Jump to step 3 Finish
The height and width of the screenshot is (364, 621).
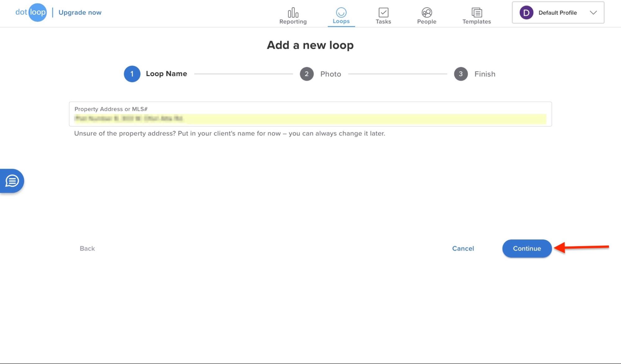pos(461,74)
